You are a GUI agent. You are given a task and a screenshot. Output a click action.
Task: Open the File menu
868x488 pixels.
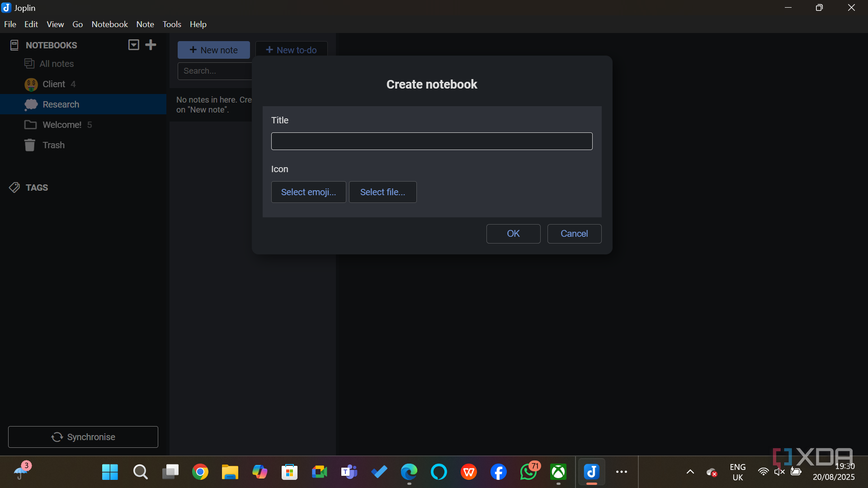tap(10, 24)
